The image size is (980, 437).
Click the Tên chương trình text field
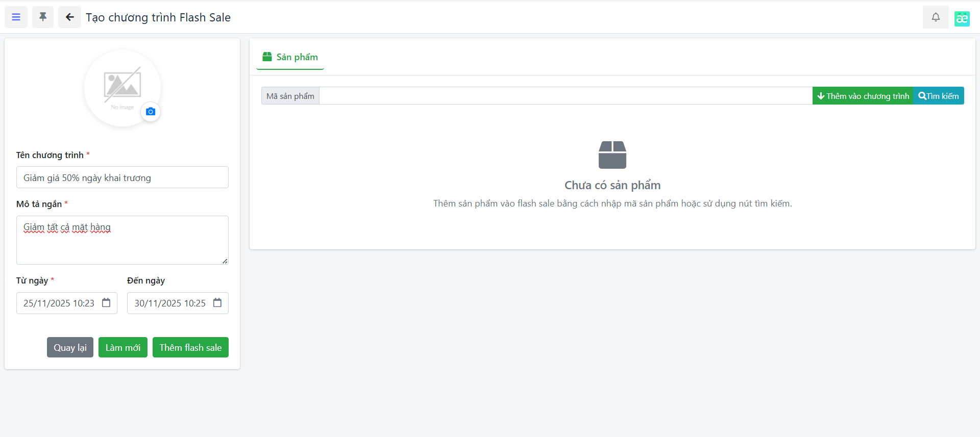tap(122, 177)
